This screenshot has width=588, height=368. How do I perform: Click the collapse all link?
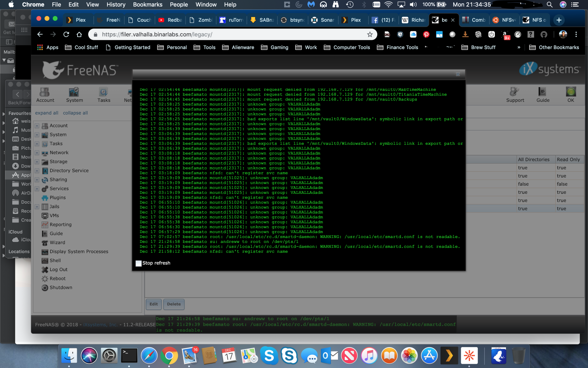[x=75, y=113]
